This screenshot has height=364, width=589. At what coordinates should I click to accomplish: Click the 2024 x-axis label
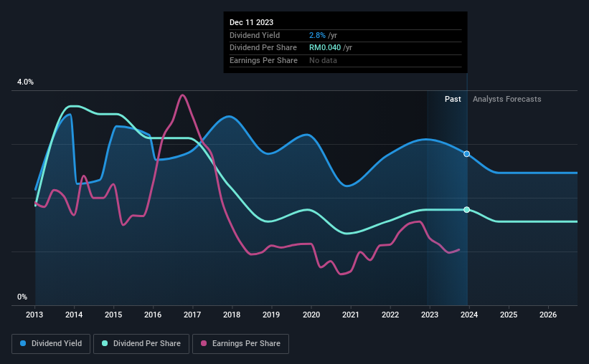pyautogui.click(x=469, y=315)
